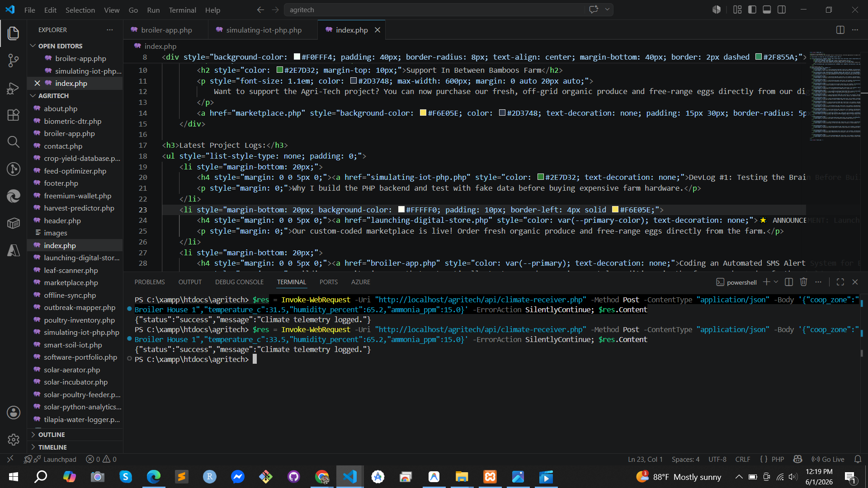Click #FFFFF0 color swatch on line 23
868x488 pixels.
click(401, 209)
